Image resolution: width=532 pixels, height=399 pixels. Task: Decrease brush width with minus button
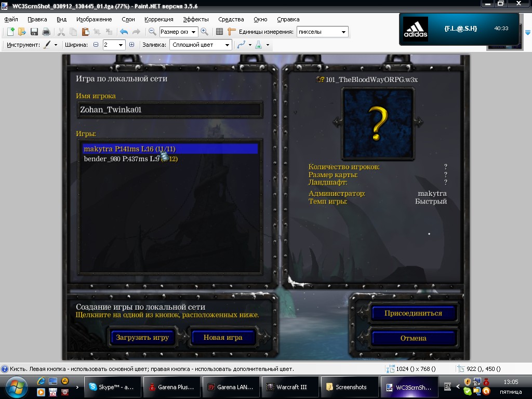click(96, 45)
